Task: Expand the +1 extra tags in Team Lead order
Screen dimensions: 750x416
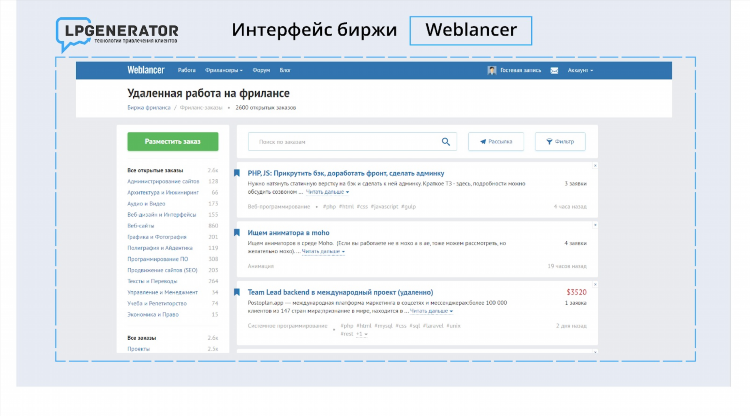Action: [x=362, y=334]
